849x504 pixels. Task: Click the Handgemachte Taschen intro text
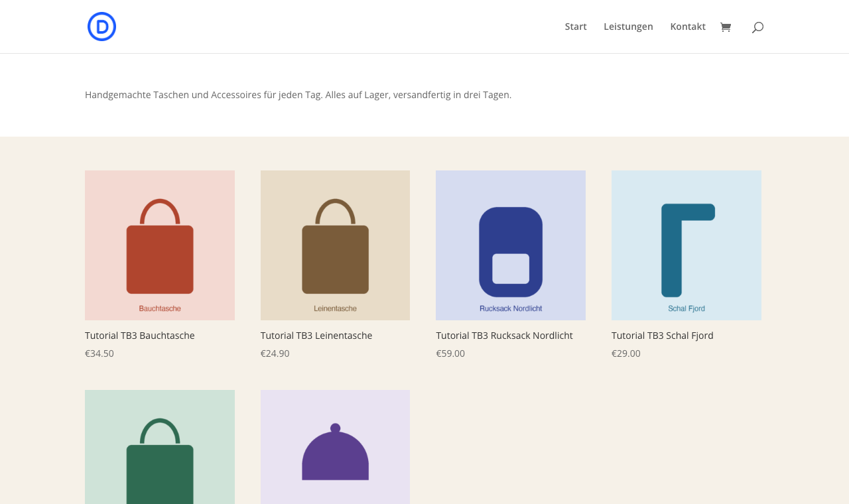(x=298, y=95)
